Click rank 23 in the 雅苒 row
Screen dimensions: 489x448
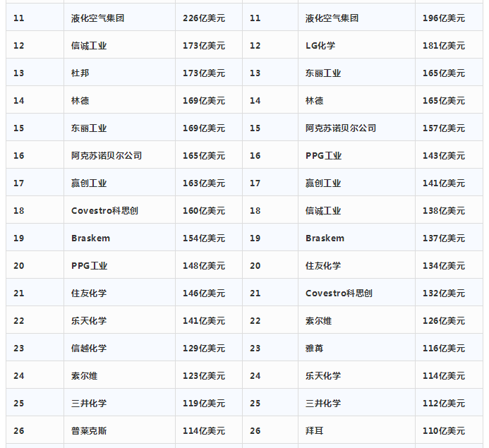click(255, 349)
